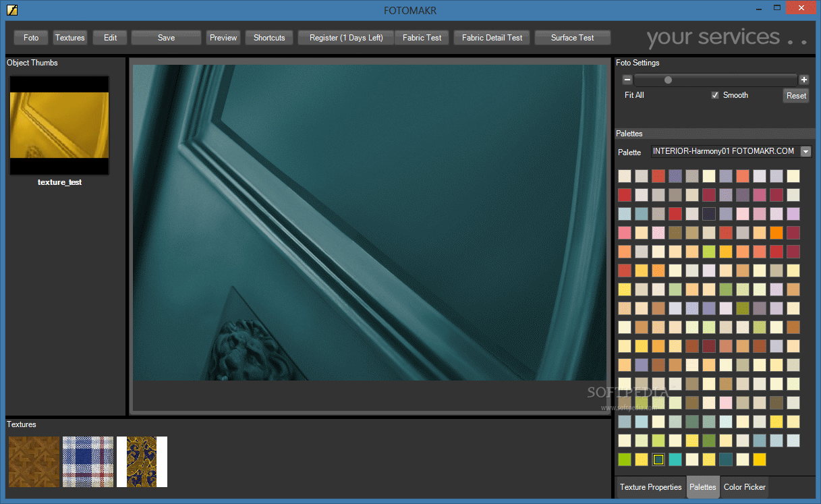Open the Textures toolbar button
This screenshot has width=821, height=504.
coord(70,38)
